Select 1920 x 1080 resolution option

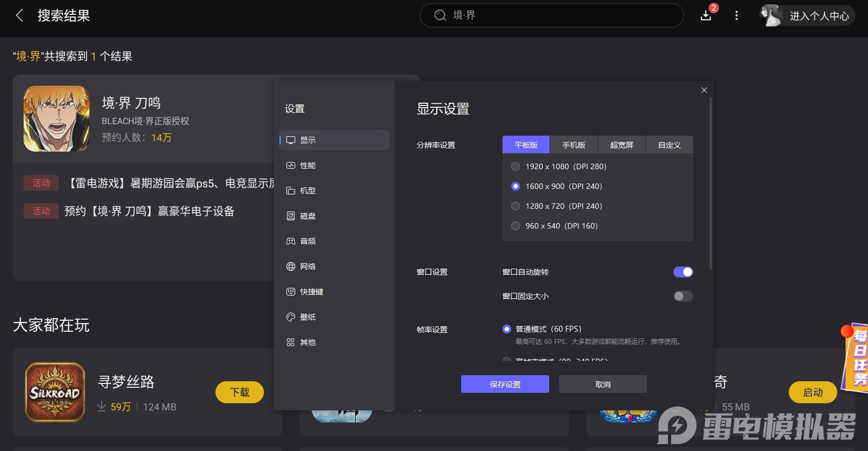coord(516,166)
